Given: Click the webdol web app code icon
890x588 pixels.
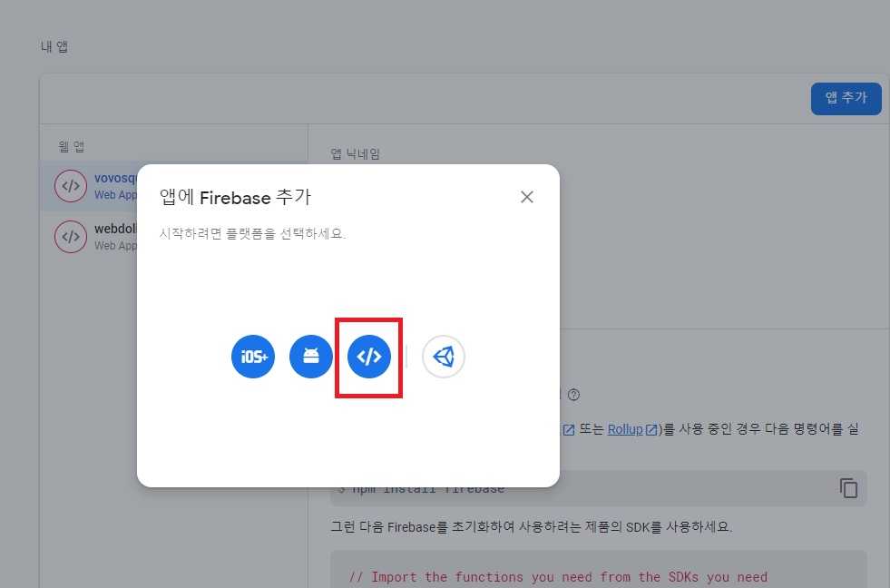Looking at the screenshot, I should pos(71,237).
